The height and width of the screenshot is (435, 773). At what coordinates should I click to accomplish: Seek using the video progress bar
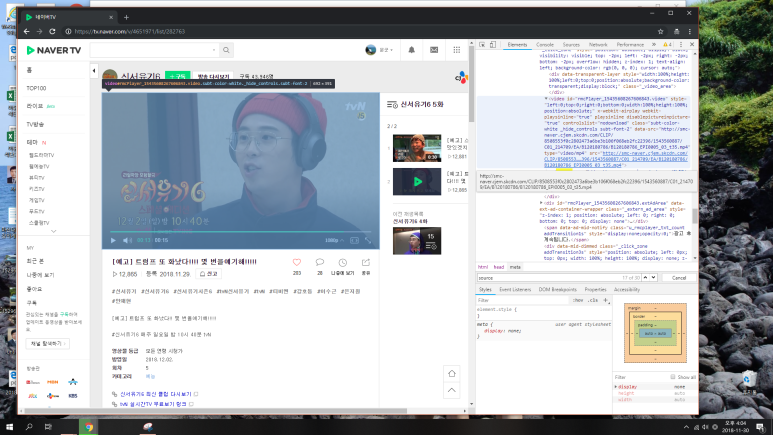(241, 231)
